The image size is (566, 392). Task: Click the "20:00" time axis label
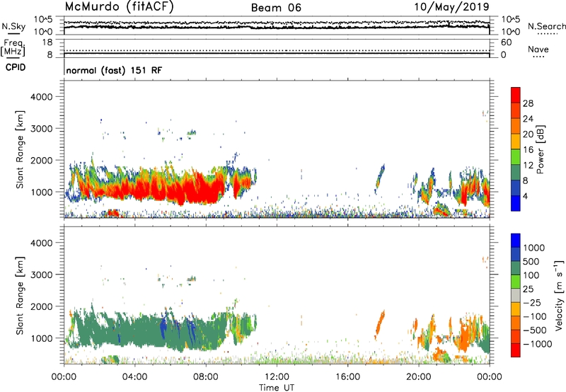[x=419, y=377]
